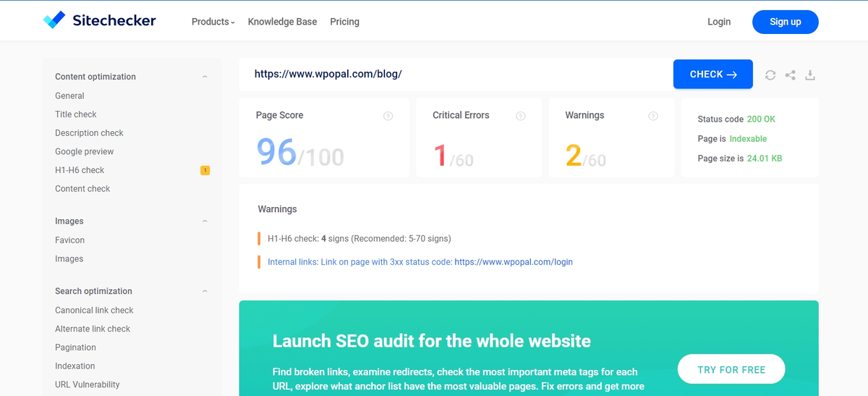Collapse the Search optimization section

point(205,291)
